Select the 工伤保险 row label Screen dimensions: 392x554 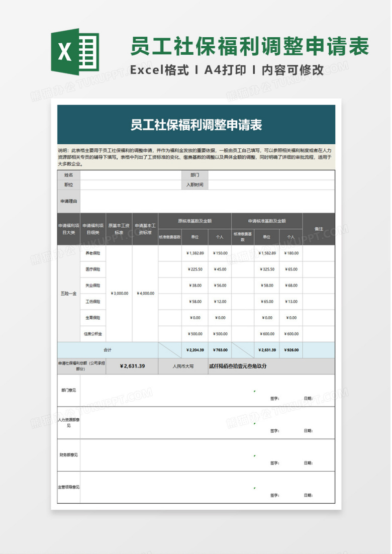[93, 302]
